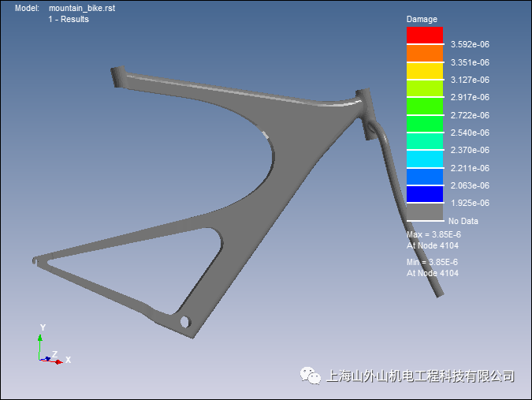Click the legend value 2.540e-06
Viewport: 532px width, 400px height.
[470, 133]
